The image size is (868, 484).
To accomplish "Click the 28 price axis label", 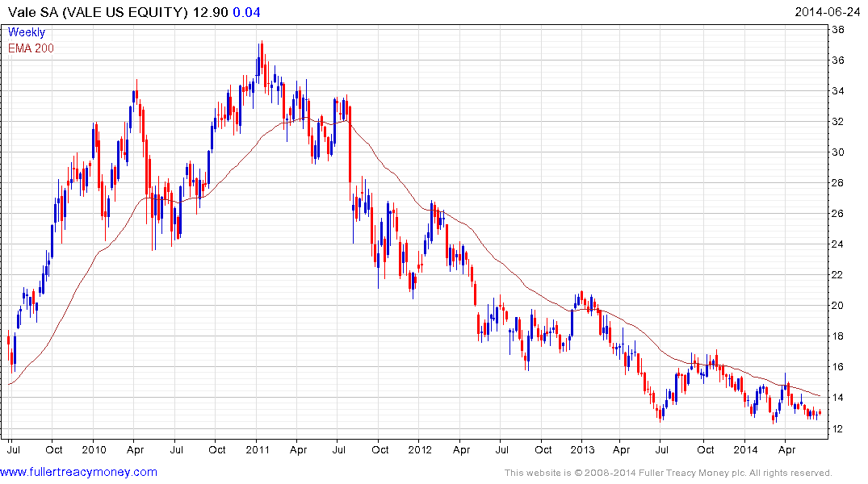I will (838, 183).
